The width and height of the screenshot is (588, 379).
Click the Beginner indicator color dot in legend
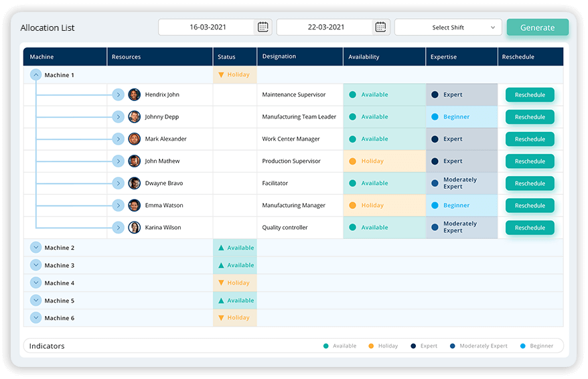522,346
